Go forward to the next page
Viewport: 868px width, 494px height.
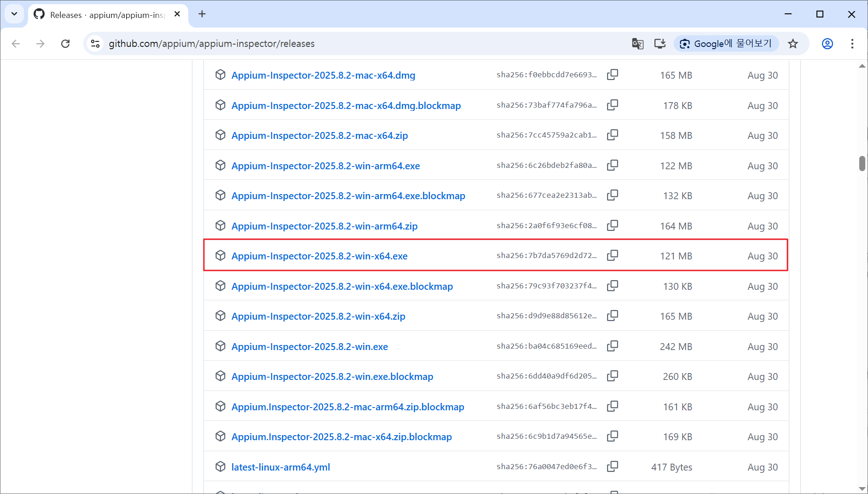(41, 44)
